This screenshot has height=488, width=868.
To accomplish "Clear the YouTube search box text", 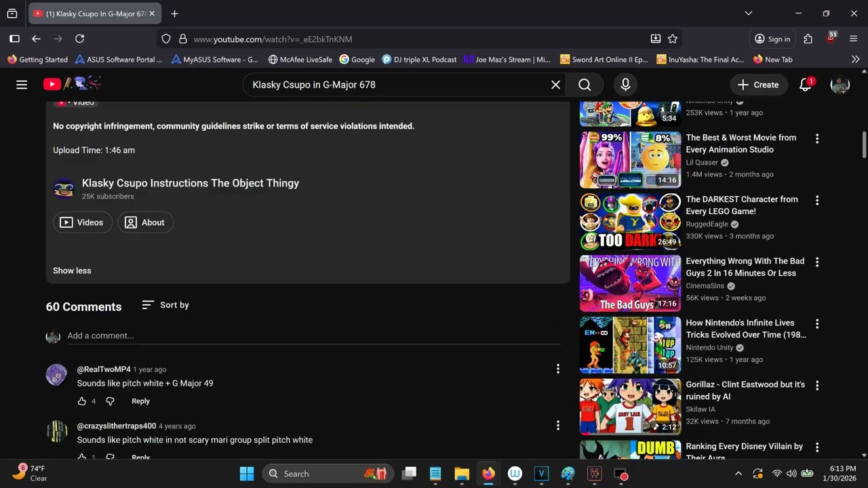I will pos(555,85).
